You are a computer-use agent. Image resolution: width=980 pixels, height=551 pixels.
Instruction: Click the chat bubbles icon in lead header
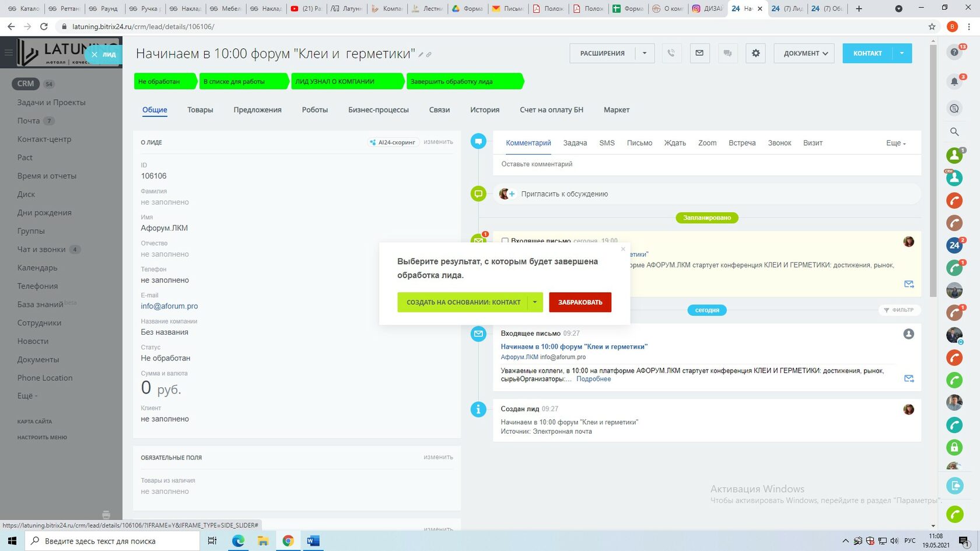[x=727, y=53]
